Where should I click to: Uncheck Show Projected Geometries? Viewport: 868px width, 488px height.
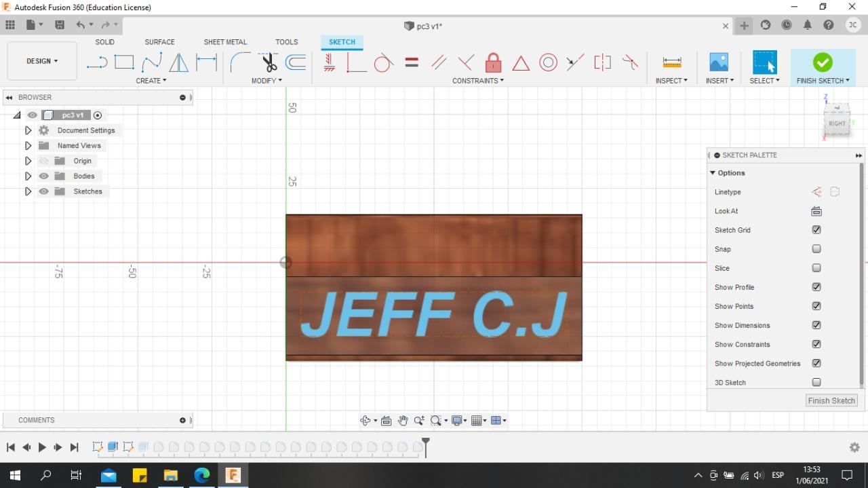816,363
